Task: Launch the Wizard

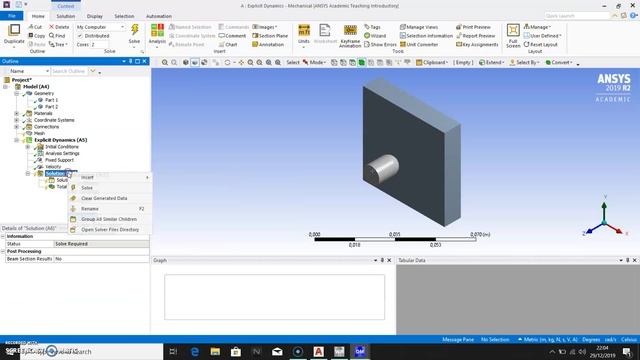Action: [x=375, y=36]
